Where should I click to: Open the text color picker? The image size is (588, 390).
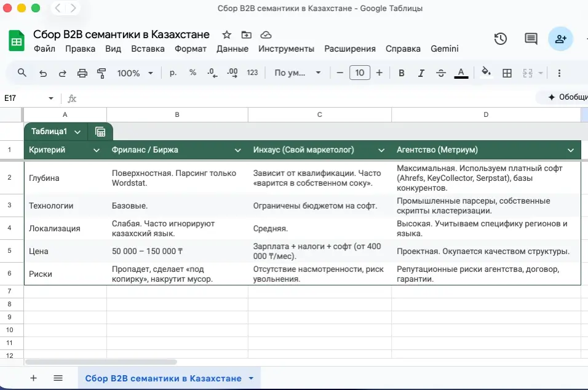[461, 73]
